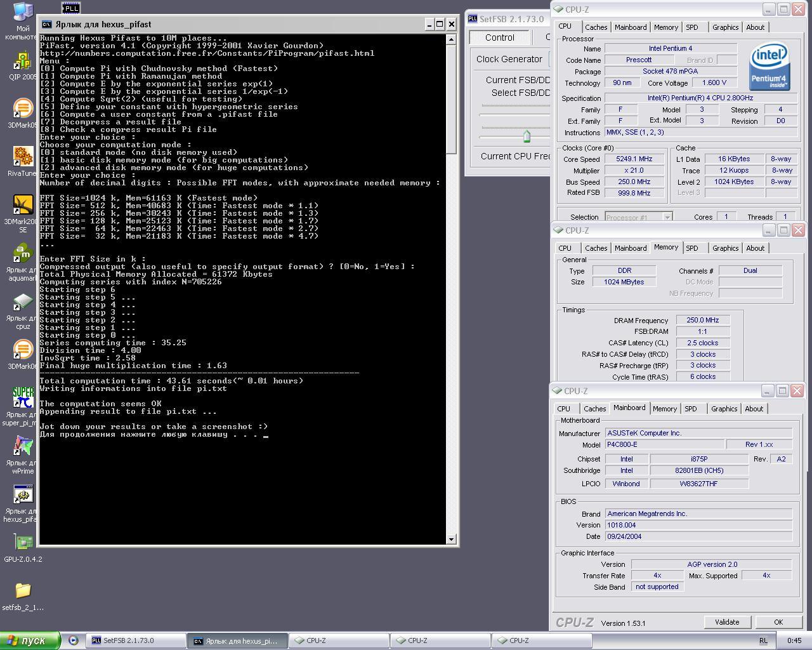Select the 3DMark2001 SE desktop icon
Image resolution: width=812 pixels, height=650 pixels.
(x=23, y=213)
